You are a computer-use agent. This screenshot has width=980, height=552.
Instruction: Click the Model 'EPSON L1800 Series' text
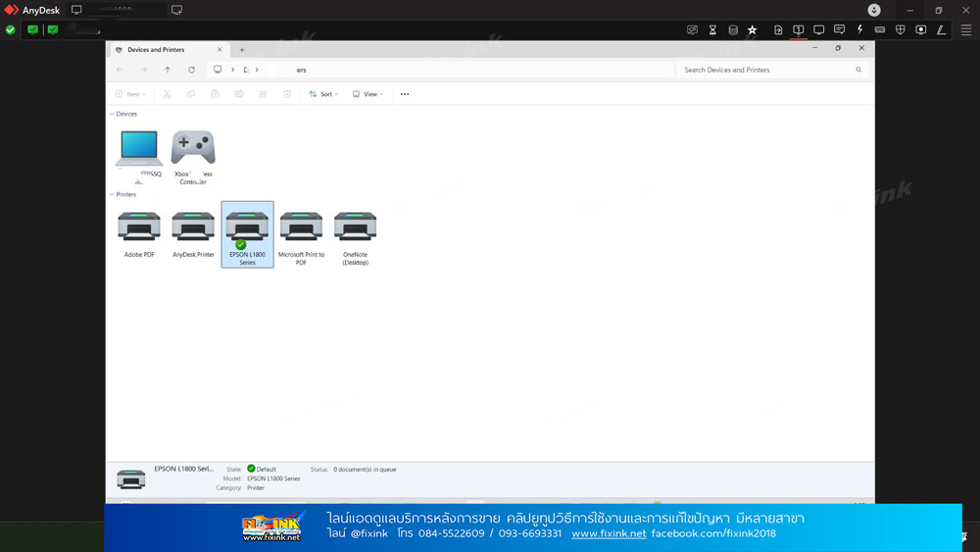[x=273, y=478]
